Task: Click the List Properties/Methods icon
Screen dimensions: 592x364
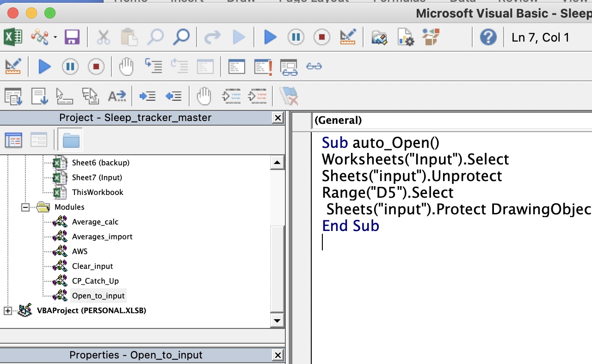Action: [x=13, y=96]
